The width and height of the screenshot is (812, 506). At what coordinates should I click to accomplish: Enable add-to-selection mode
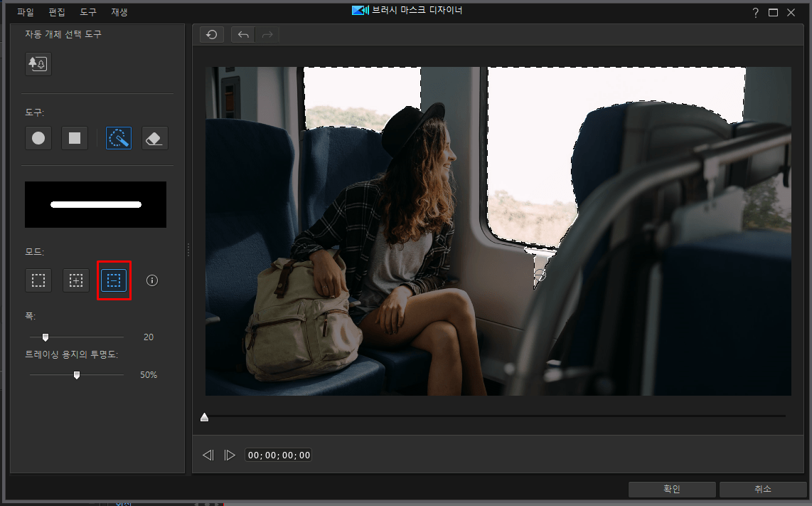(x=76, y=280)
